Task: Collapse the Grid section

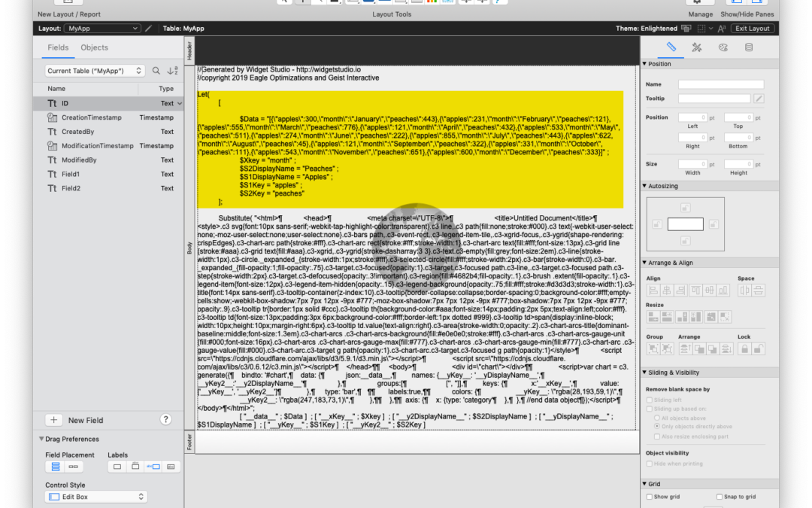Action: pyautogui.click(x=645, y=484)
